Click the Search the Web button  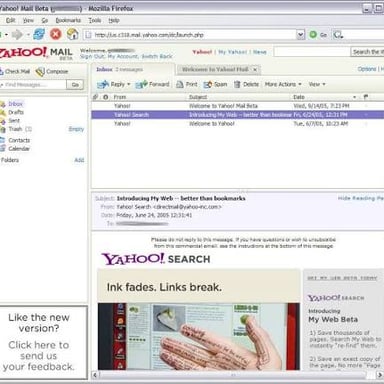367,52
